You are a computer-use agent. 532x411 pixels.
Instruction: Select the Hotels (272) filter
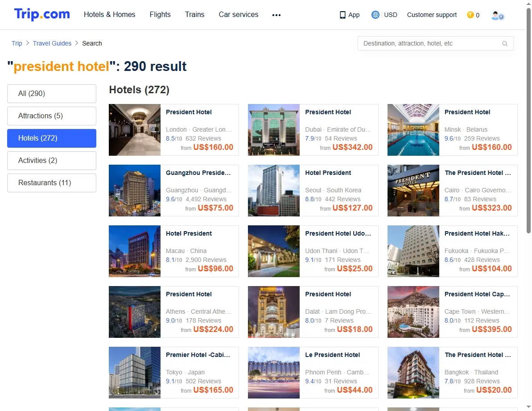[x=52, y=138]
